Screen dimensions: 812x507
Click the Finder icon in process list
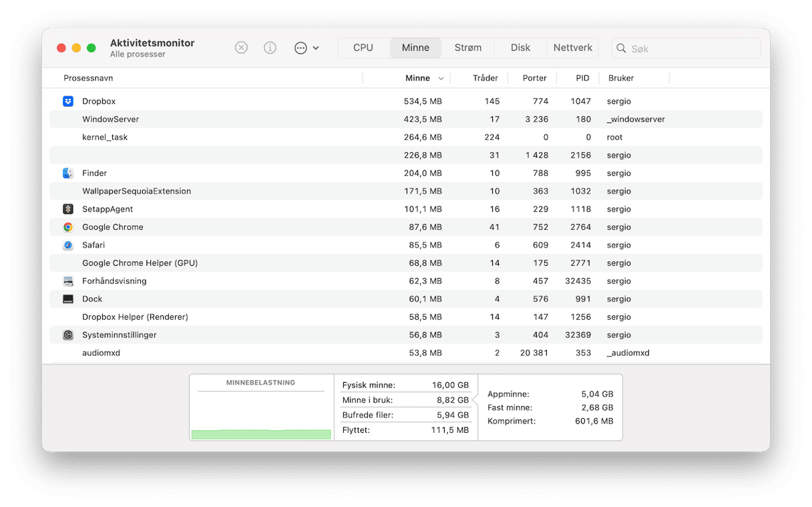tap(68, 173)
